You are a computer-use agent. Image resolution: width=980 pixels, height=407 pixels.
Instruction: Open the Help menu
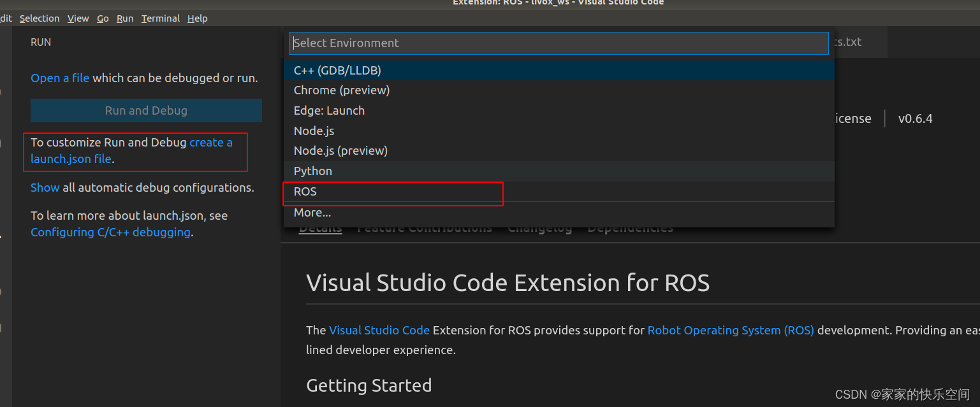point(198,18)
